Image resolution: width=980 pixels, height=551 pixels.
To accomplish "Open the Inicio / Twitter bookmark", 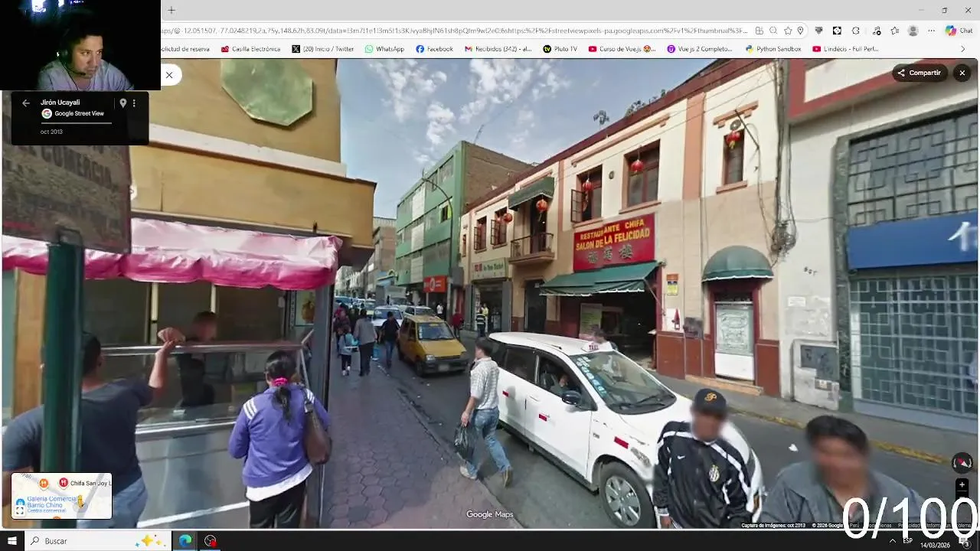I will click(323, 49).
